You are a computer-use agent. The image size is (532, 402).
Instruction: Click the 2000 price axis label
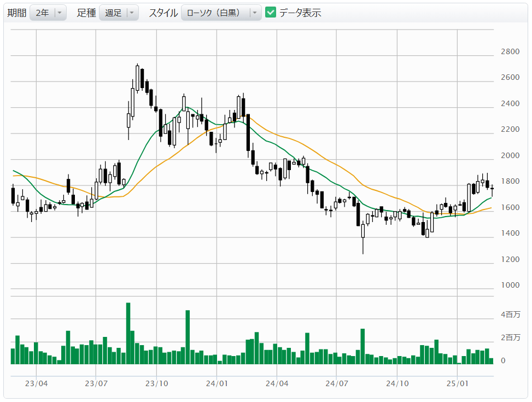coord(510,155)
